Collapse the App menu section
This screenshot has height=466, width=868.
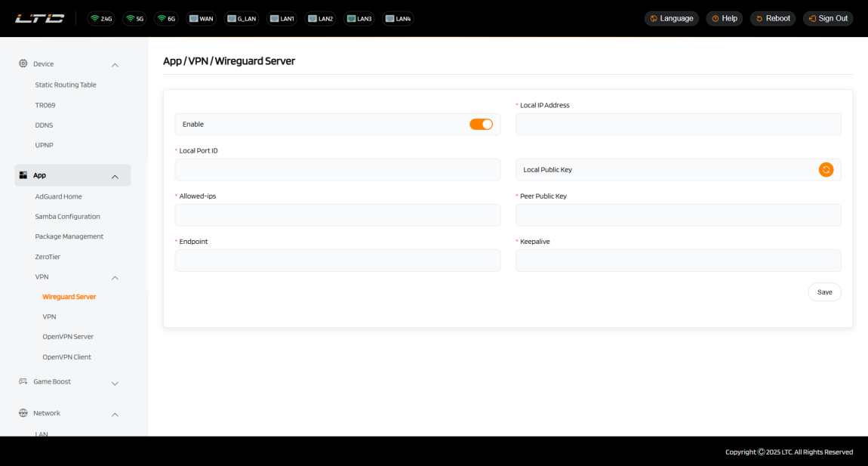pos(115,176)
